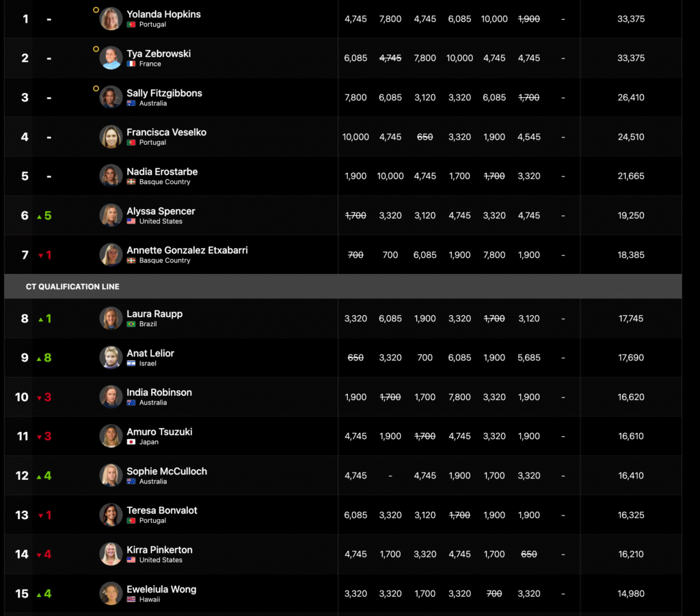Open India Robinson's surfer profile link
The width and height of the screenshot is (700, 616).
(x=159, y=392)
